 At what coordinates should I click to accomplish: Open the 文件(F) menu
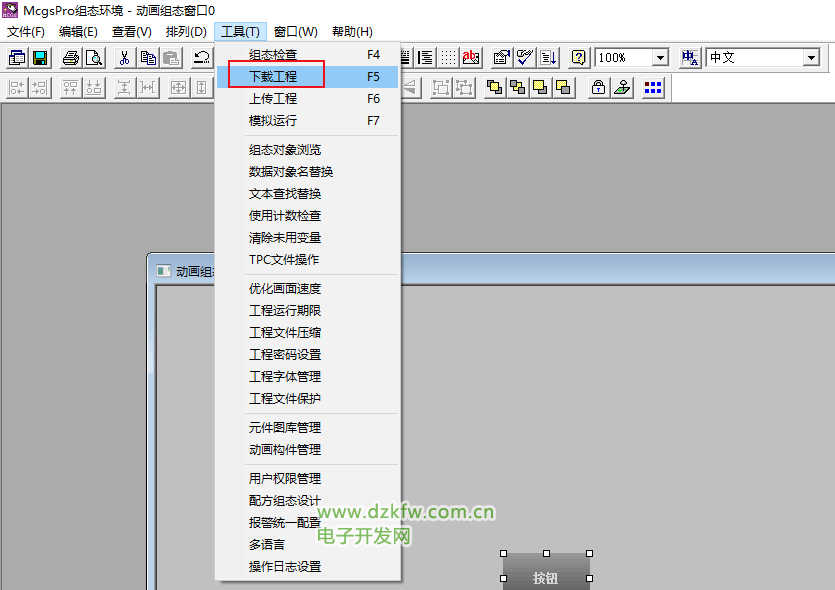26,32
